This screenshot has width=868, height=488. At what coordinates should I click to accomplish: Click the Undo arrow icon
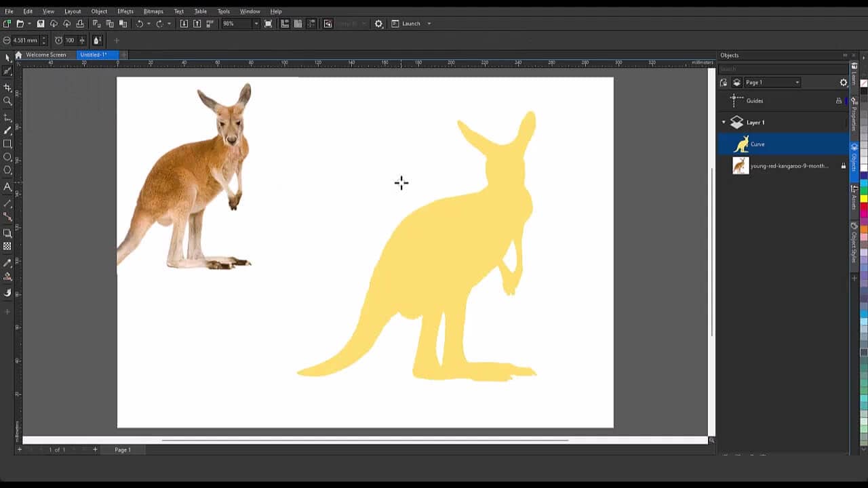pyautogui.click(x=140, y=24)
